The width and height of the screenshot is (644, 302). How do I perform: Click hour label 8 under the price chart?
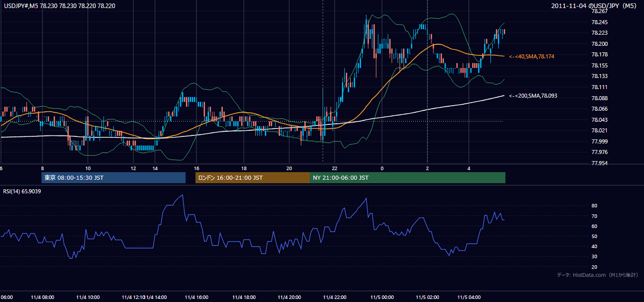(x=42, y=168)
